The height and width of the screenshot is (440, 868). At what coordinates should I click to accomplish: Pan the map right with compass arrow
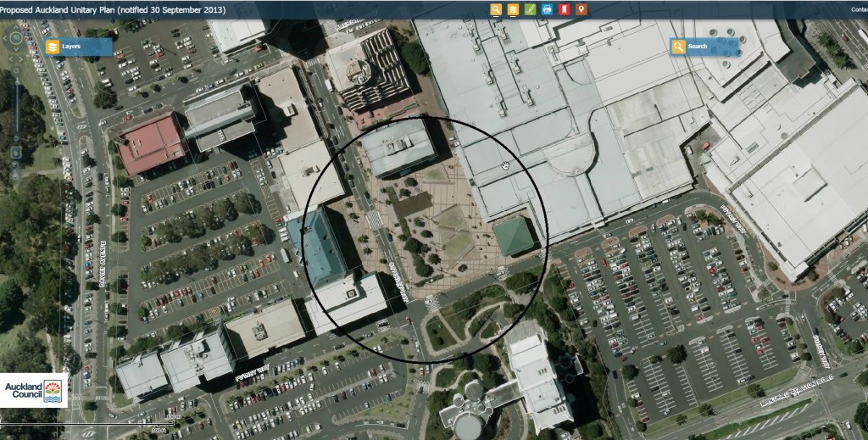(x=25, y=38)
